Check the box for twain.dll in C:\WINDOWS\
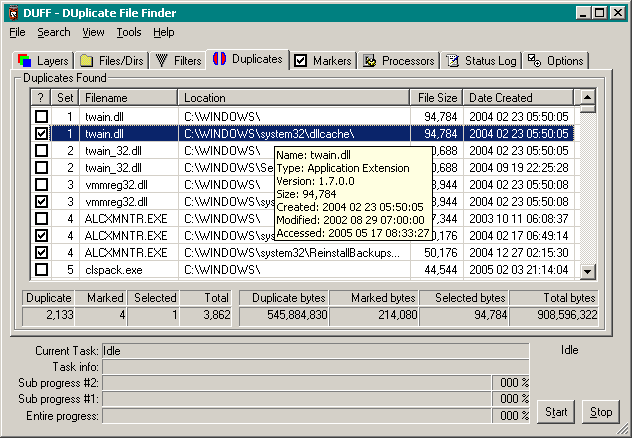Image resolution: width=632 pixels, height=438 pixels. 41,116
